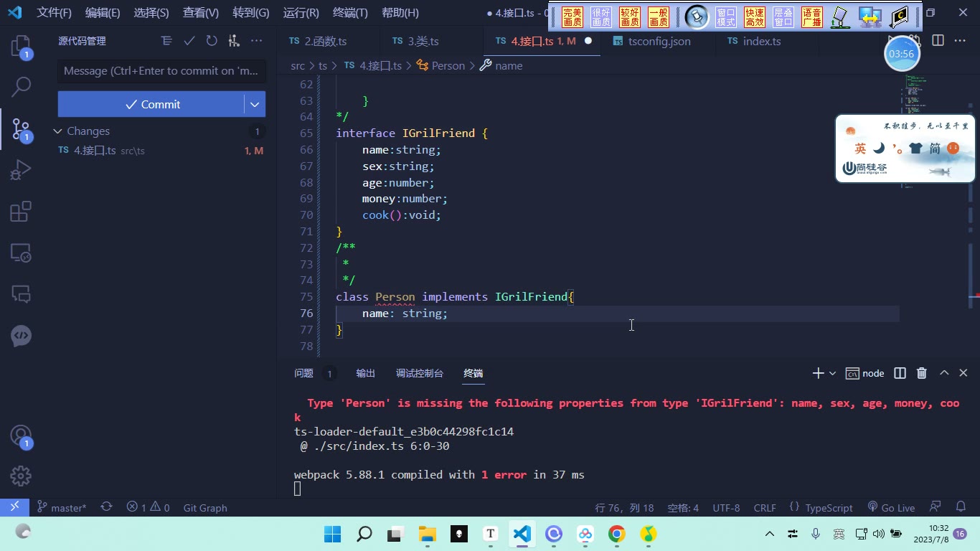Image resolution: width=980 pixels, height=551 pixels.
Task: Open the 终端(T) menu
Action: [350, 13]
